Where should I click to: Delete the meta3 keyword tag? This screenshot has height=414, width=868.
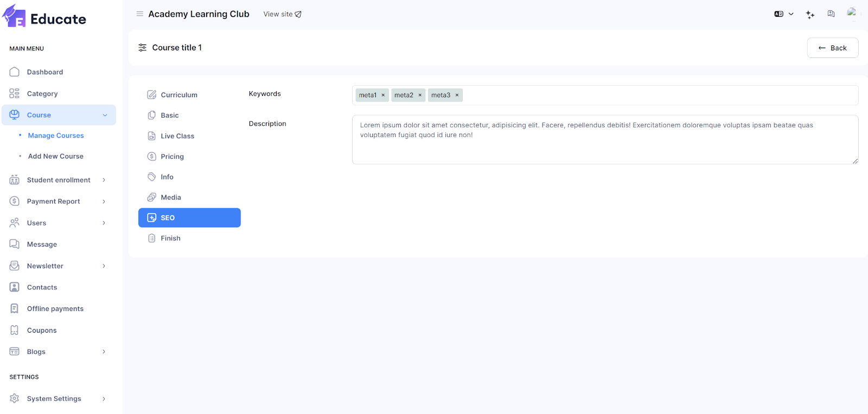coord(457,95)
